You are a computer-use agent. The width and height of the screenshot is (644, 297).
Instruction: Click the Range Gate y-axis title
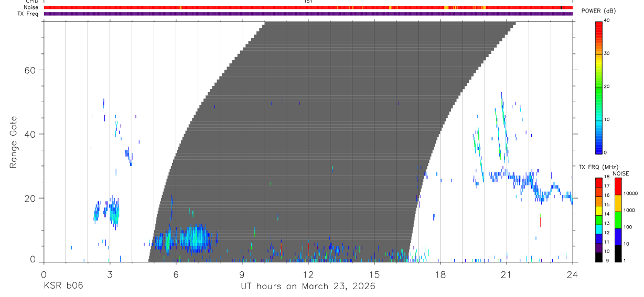(13, 142)
